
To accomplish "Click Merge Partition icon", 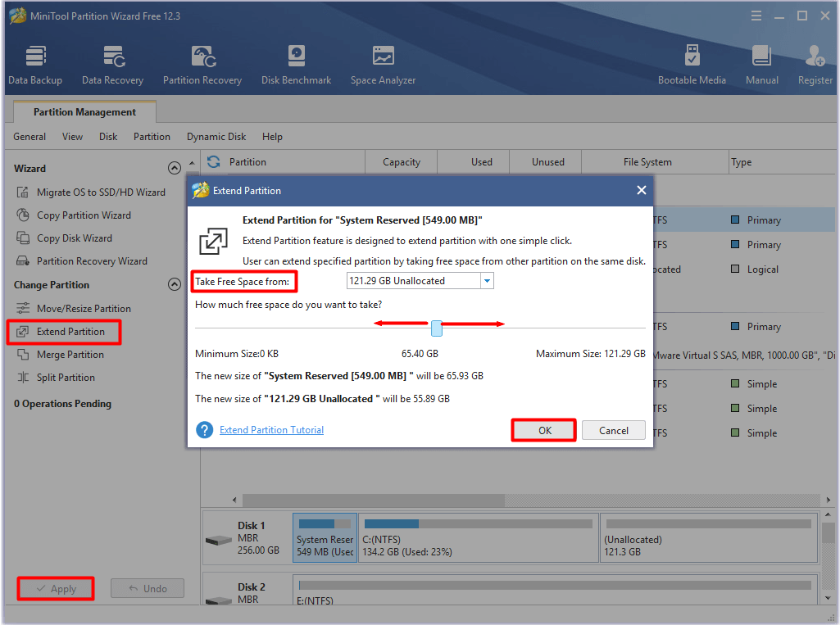I will click(x=22, y=355).
